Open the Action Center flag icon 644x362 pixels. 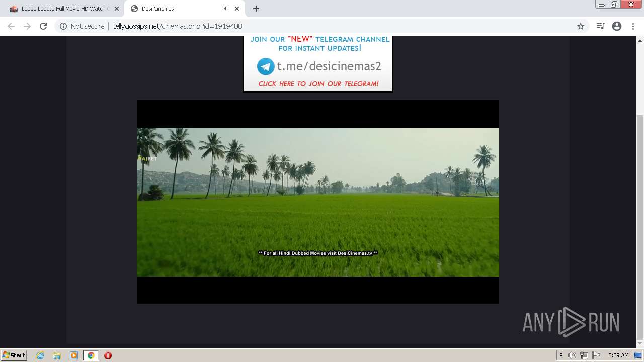(x=596, y=355)
